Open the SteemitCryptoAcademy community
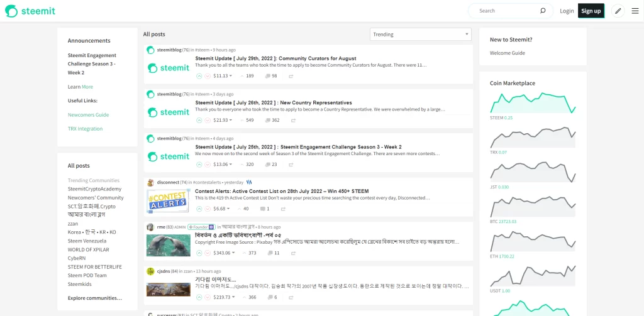This screenshot has height=316, width=644. (94, 189)
